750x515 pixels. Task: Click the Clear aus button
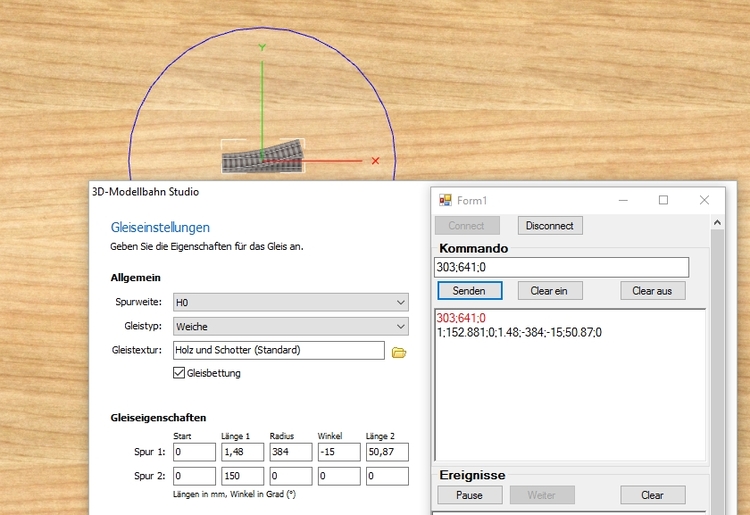[x=652, y=291]
